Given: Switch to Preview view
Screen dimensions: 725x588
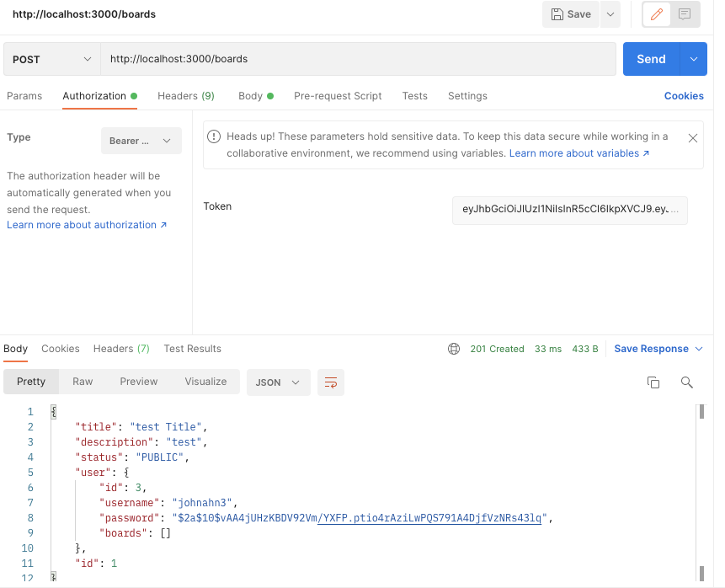Looking at the screenshot, I should point(139,382).
